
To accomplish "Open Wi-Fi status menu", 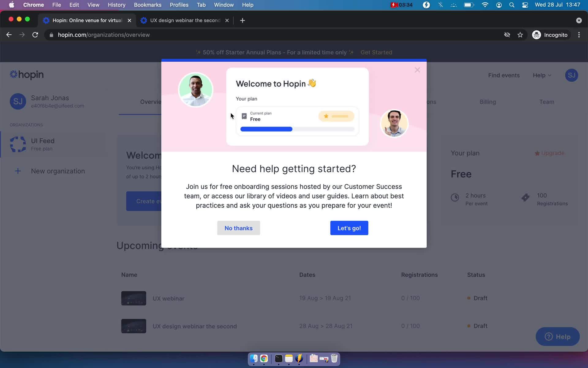I will pyautogui.click(x=485, y=5).
